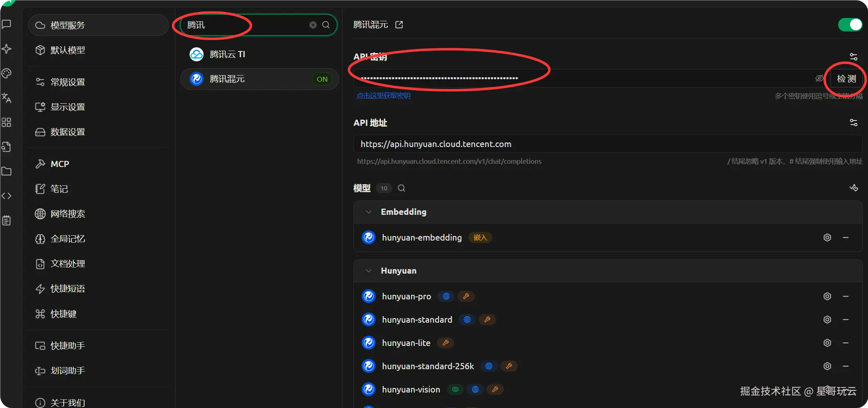Open settings gear for hunyuan-standard-256k

(827, 366)
